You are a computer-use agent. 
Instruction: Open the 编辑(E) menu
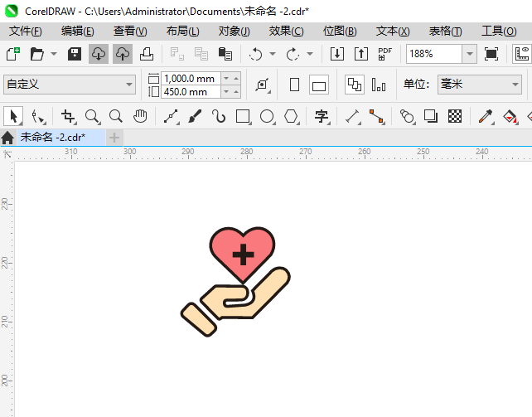[x=78, y=32]
